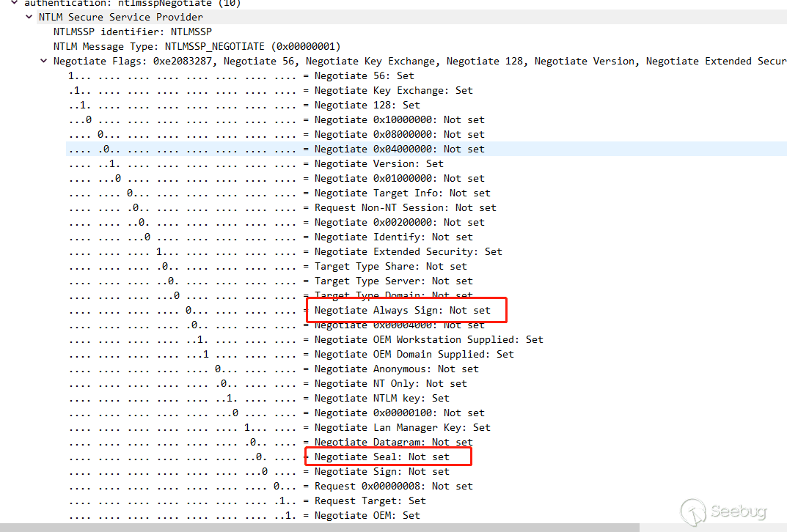Screen dimensions: 787x532
Task: Select Negotiate Lan Manager Key row
Action: (x=279, y=428)
